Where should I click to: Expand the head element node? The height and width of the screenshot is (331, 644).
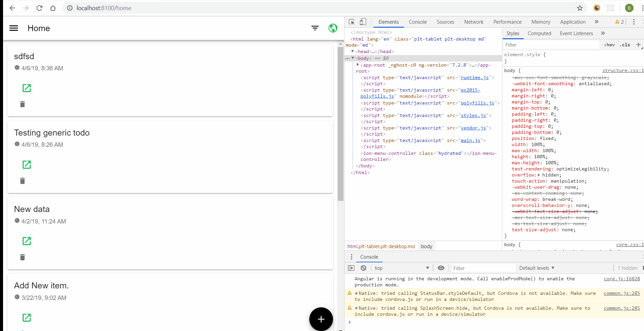tap(353, 51)
